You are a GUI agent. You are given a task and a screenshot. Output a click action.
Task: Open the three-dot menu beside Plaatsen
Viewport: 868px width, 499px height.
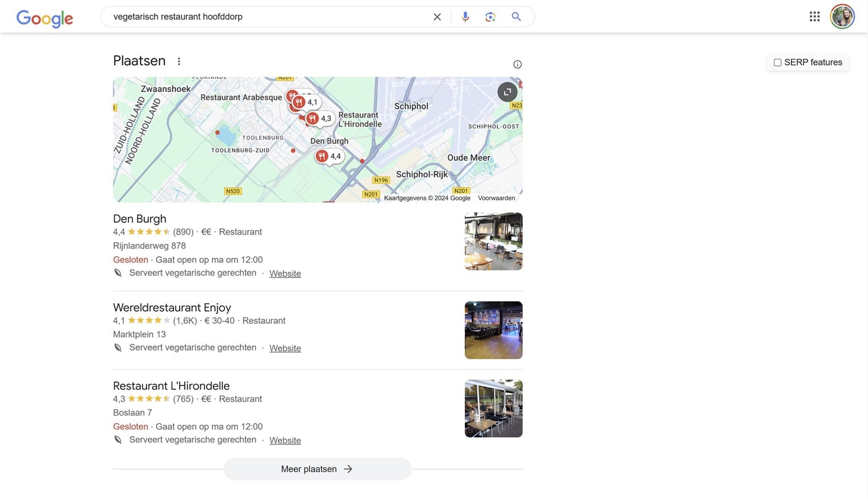179,61
